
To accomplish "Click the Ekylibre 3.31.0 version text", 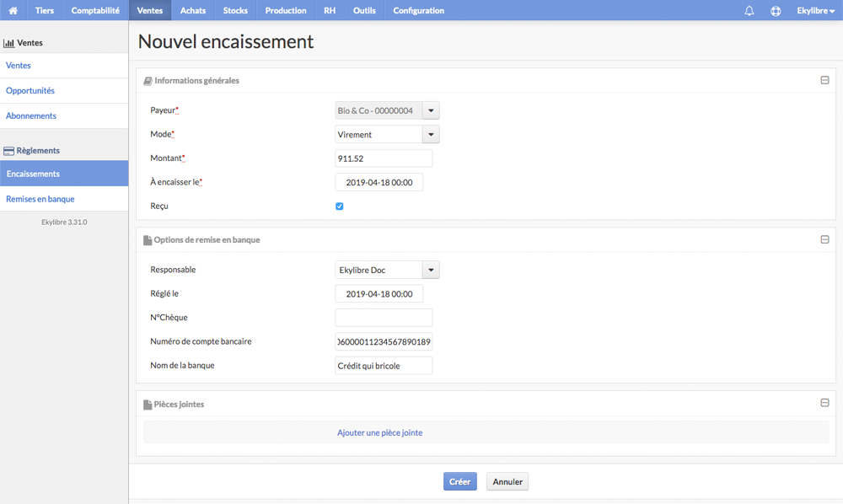I will click(x=64, y=222).
